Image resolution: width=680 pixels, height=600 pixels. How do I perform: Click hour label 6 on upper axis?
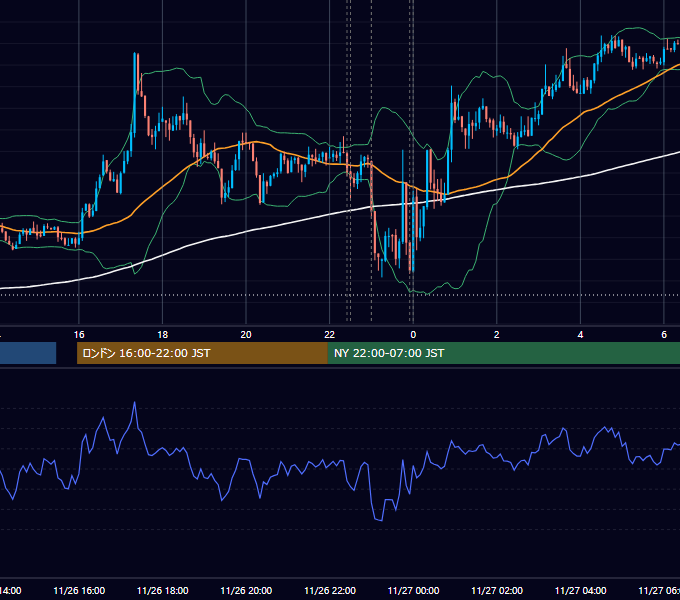[x=664, y=335]
